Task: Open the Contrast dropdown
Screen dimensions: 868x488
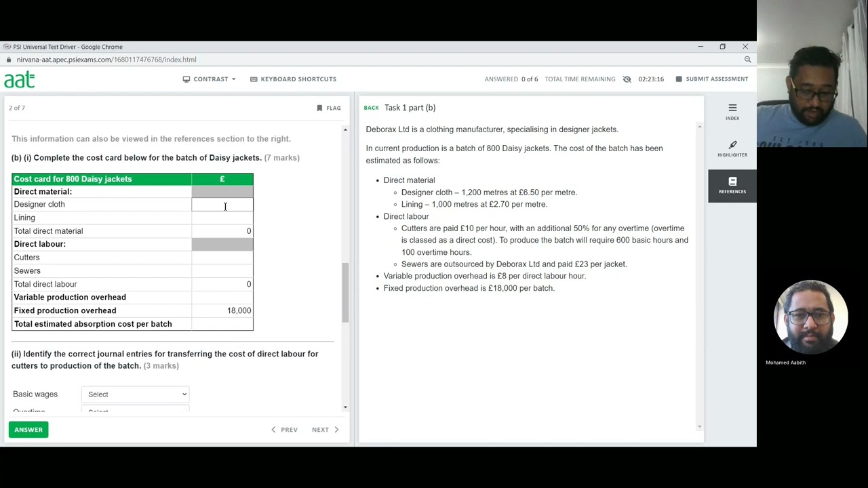Action: 210,79
